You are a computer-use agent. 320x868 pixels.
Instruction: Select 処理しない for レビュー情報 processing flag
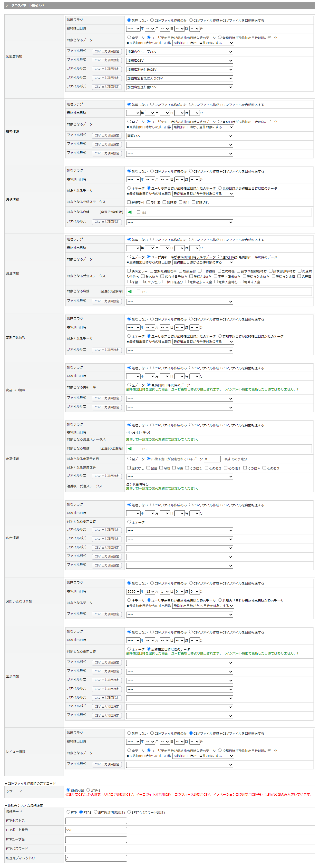(x=129, y=733)
